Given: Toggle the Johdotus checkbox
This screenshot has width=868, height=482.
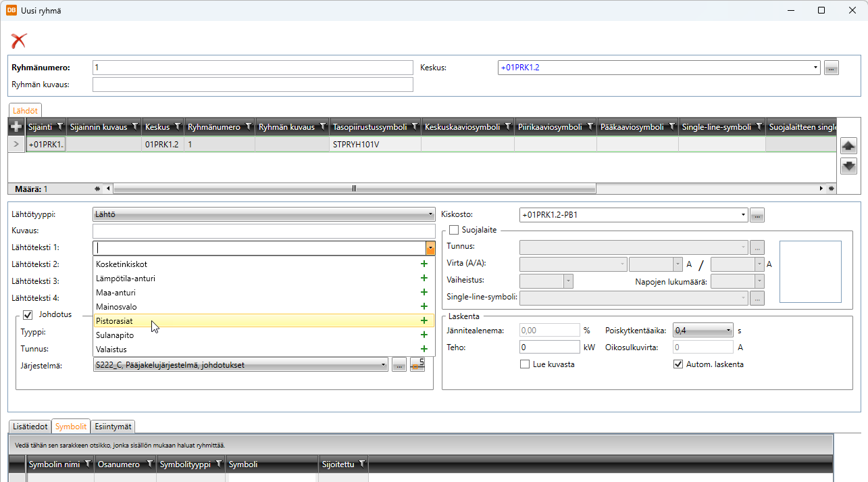Looking at the screenshot, I should click(x=28, y=314).
